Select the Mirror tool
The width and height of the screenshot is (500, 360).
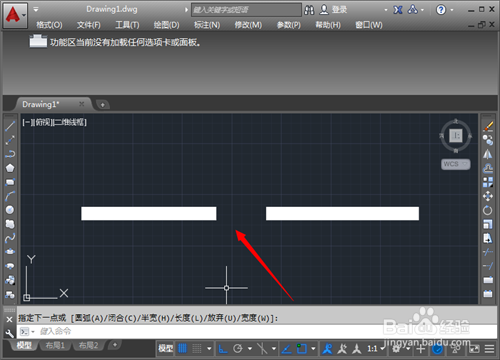488,154
